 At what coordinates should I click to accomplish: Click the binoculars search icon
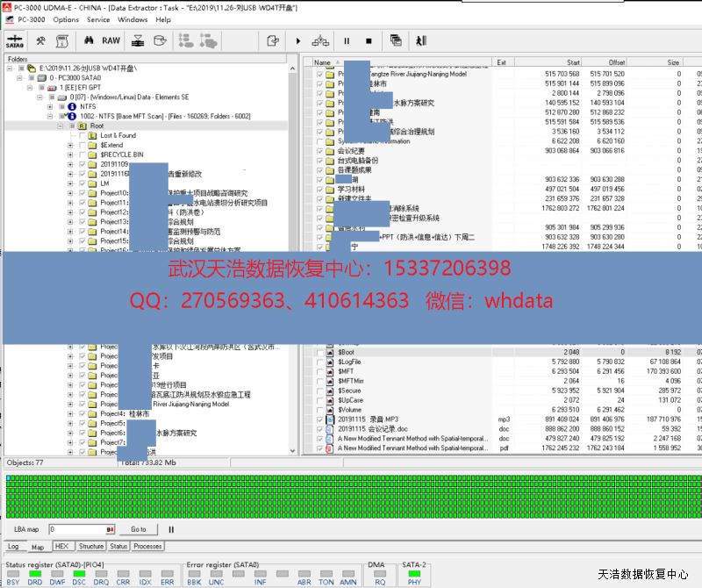click(x=89, y=40)
